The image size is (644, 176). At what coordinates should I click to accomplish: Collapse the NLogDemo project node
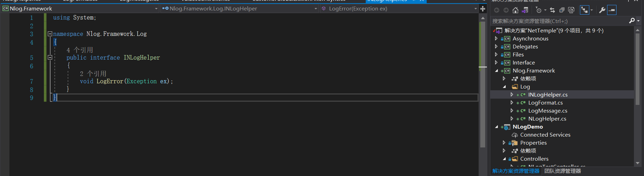click(x=496, y=127)
